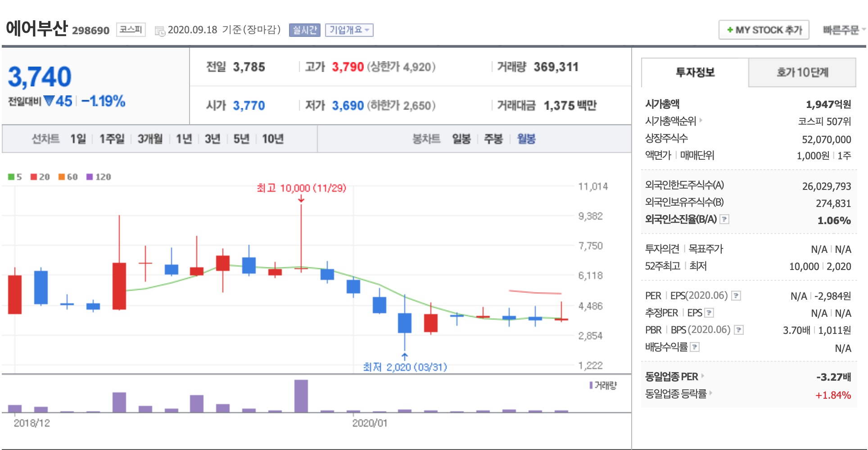The height and width of the screenshot is (450, 868).
Task: Select the 10년 line chart period
Action: 272,139
